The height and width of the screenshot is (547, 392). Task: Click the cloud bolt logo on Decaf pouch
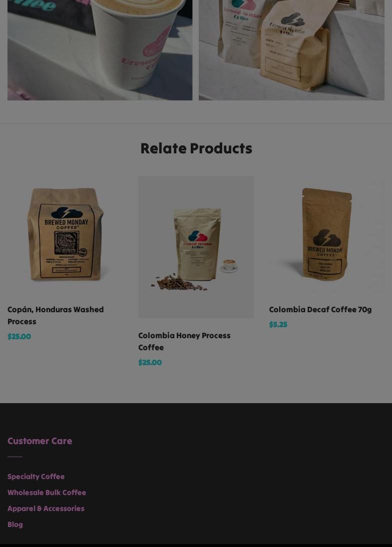tap(327, 238)
